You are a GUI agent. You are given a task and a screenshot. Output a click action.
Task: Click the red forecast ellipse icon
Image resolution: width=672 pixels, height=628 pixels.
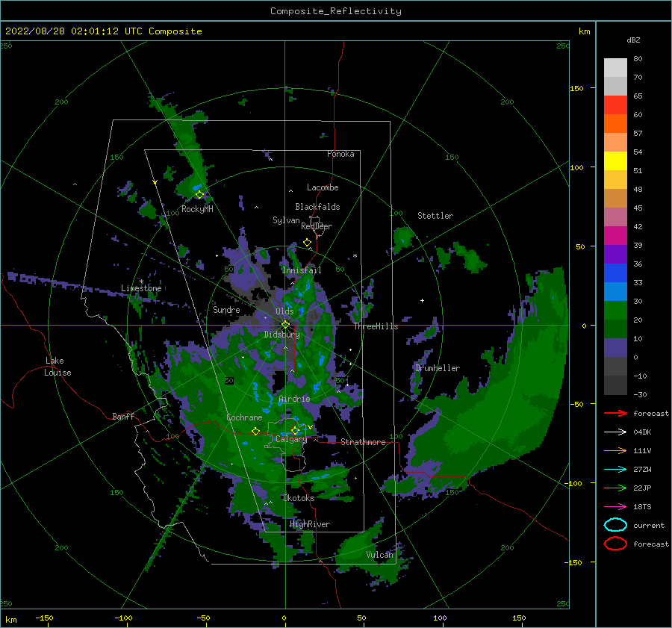615,544
